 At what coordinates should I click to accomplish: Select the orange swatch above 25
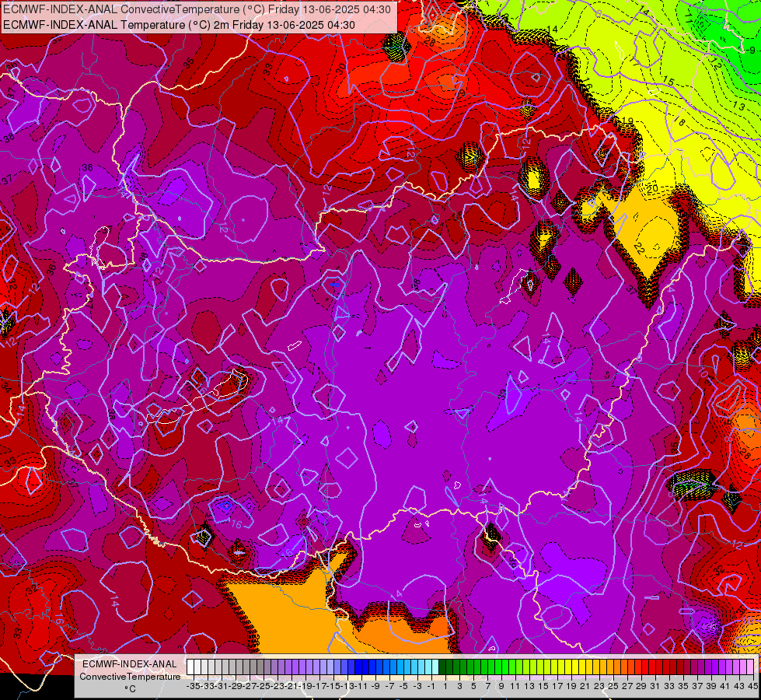pyautogui.click(x=610, y=667)
